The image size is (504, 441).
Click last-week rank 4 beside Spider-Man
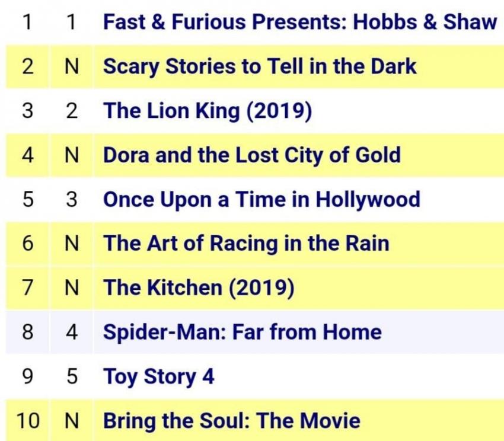point(72,332)
